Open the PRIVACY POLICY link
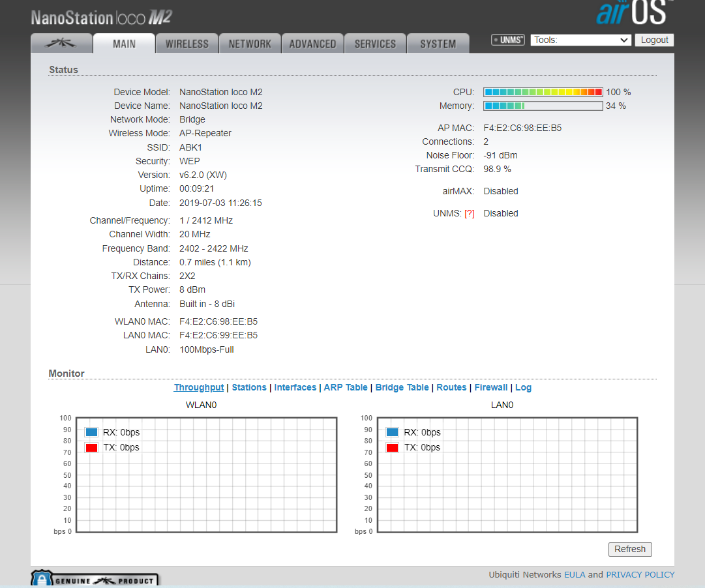Image resolution: width=705 pixels, height=588 pixels. click(x=640, y=574)
